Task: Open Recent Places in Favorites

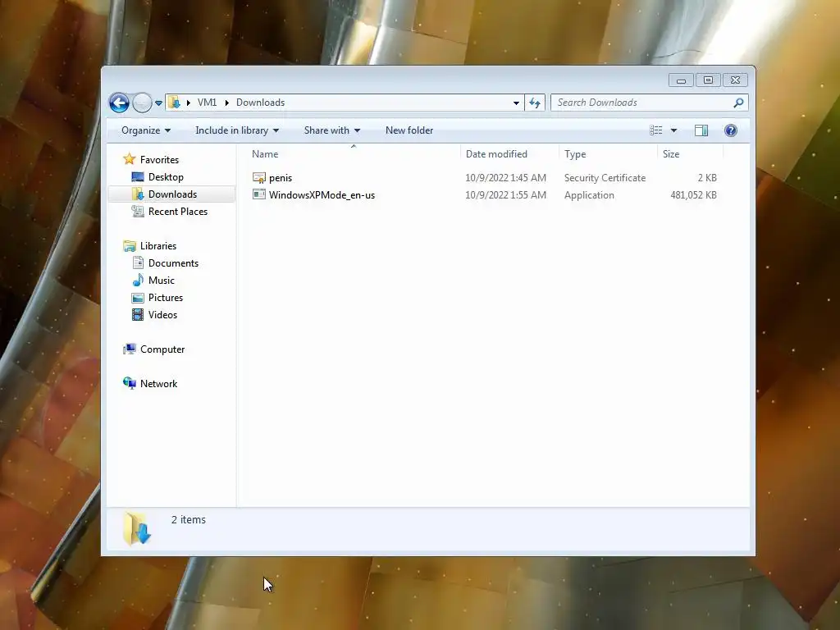Action: 178,211
